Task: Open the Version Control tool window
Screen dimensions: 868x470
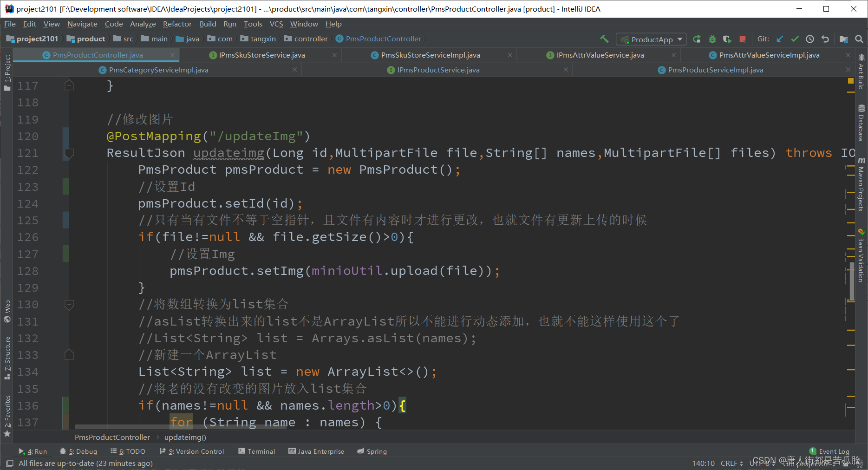Action: click(x=191, y=451)
